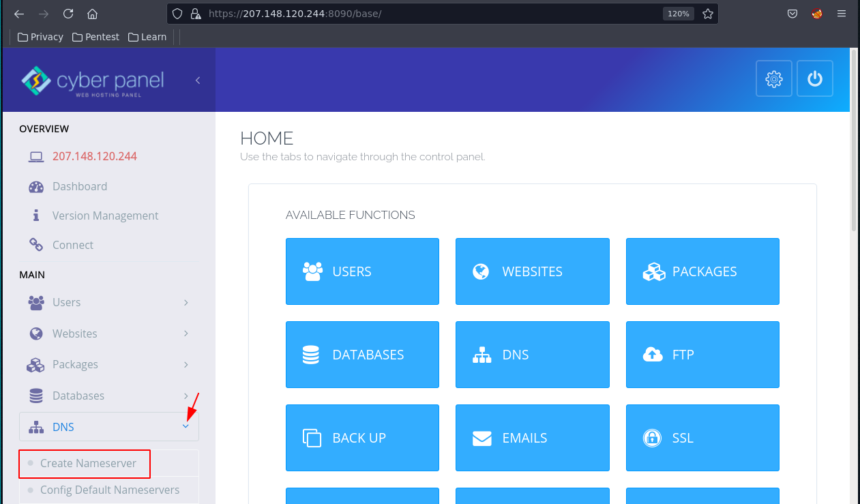Screen dimensions: 860x504
Task: Open the Learn bookmarks folder
Action: pos(147,37)
